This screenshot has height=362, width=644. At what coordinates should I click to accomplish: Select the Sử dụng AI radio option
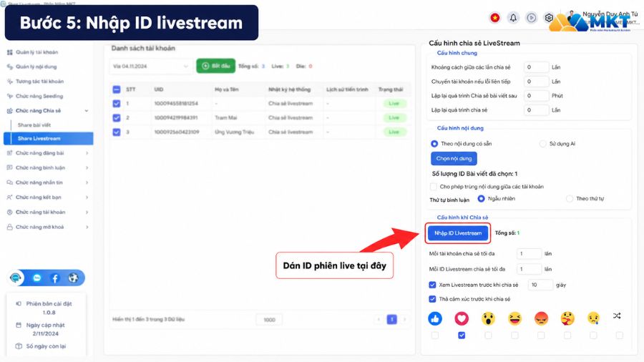point(542,144)
